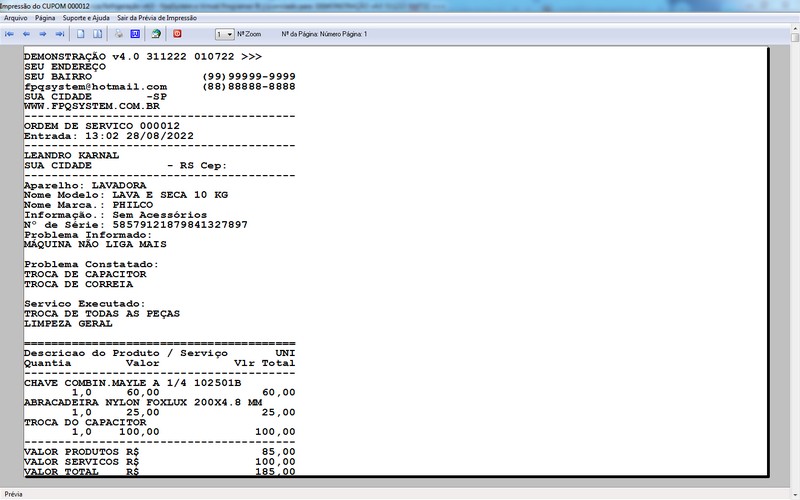The width and height of the screenshot is (800, 500).
Task: Open the Suporte e Ajuda menu
Action: (x=86, y=18)
